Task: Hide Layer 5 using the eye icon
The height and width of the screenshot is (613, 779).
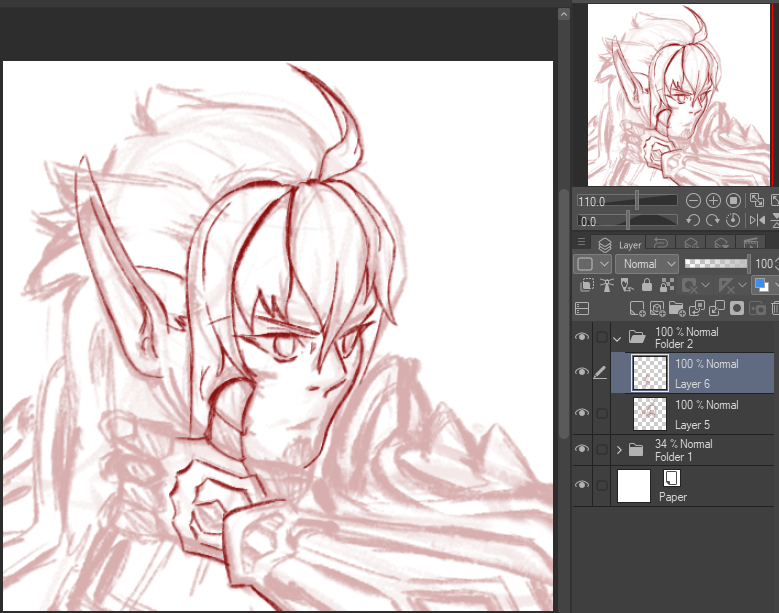Action: 582,413
